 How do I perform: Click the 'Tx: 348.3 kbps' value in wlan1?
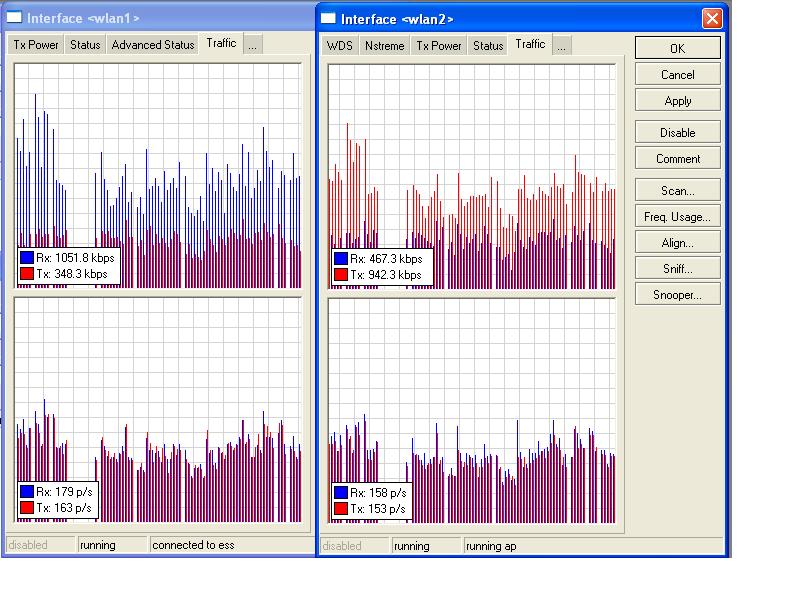pos(72,274)
